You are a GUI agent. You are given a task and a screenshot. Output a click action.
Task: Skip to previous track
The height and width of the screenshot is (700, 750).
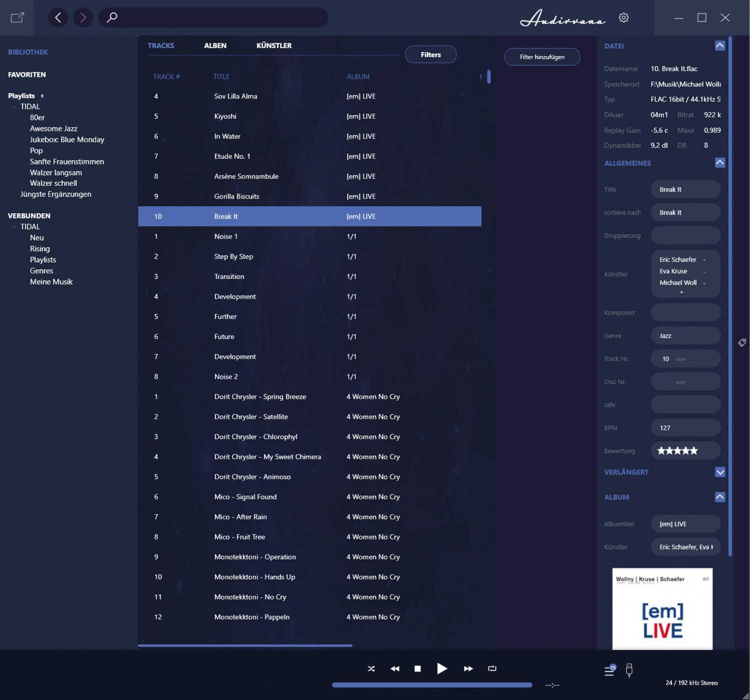(394, 669)
